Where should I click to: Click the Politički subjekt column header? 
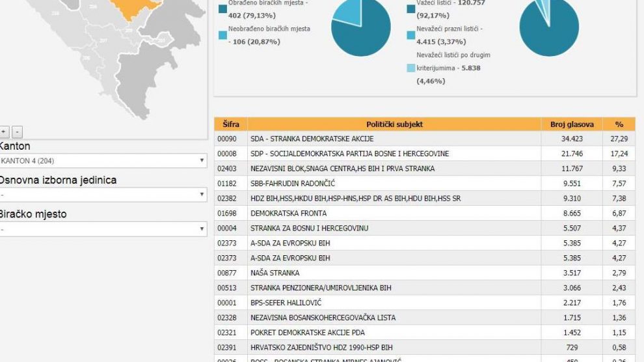(x=394, y=124)
